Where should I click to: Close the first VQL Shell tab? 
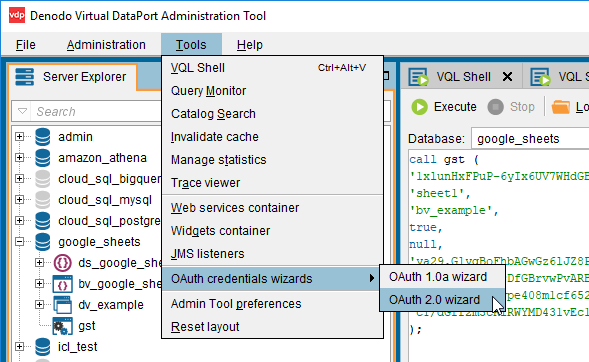pyautogui.click(x=507, y=77)
